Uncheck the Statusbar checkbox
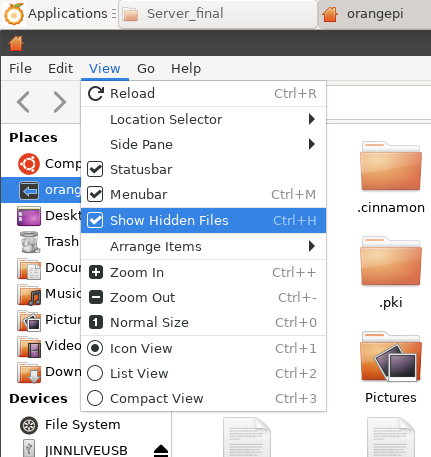This screenshot has height=457, width=431. (x=95, y=169)
